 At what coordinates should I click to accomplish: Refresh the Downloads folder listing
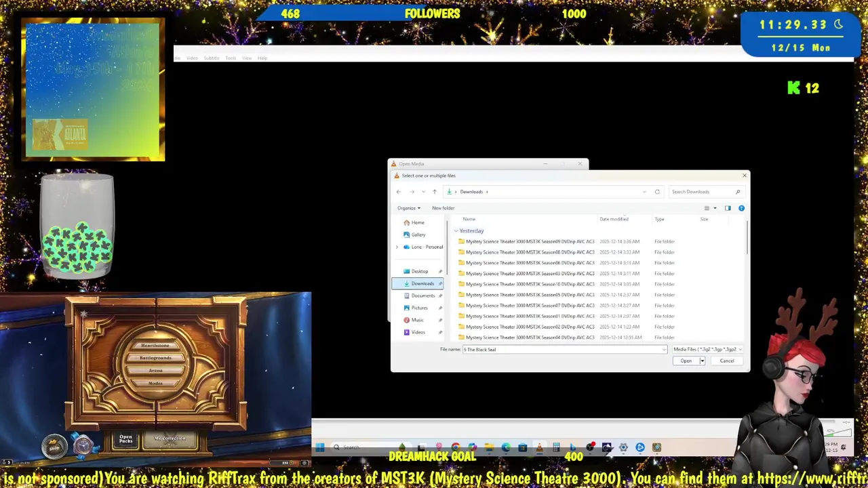657,192
